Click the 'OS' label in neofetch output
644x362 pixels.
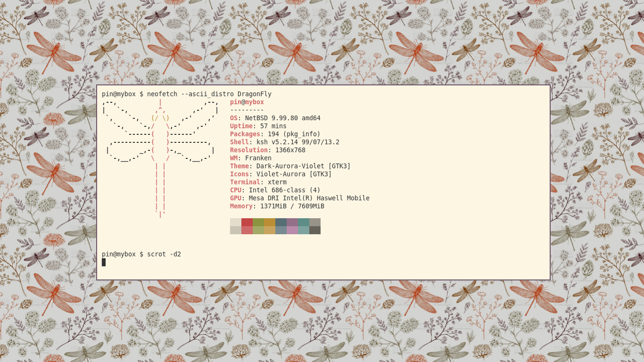pyautogui.click(x=234, y=118)
